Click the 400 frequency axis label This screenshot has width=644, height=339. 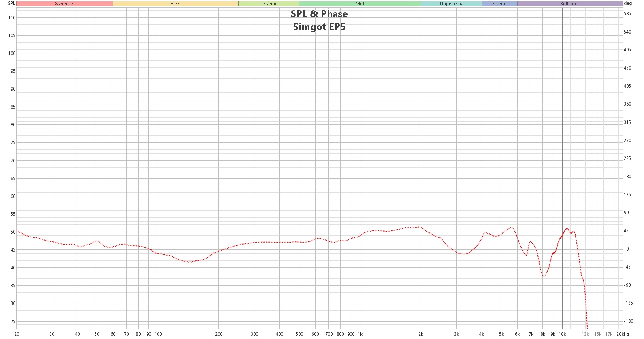(279, 334)
